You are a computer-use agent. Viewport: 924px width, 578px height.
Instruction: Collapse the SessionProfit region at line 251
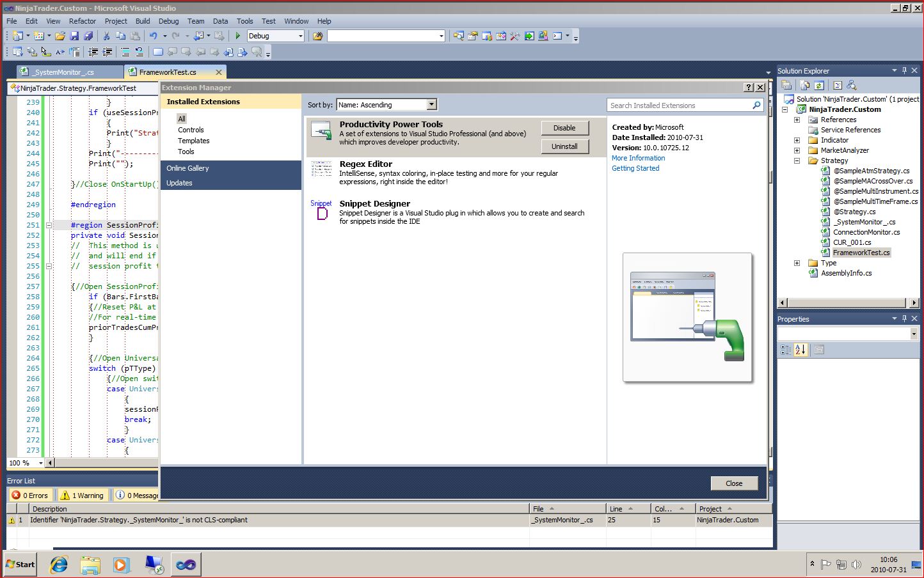(x=49, y=225)
